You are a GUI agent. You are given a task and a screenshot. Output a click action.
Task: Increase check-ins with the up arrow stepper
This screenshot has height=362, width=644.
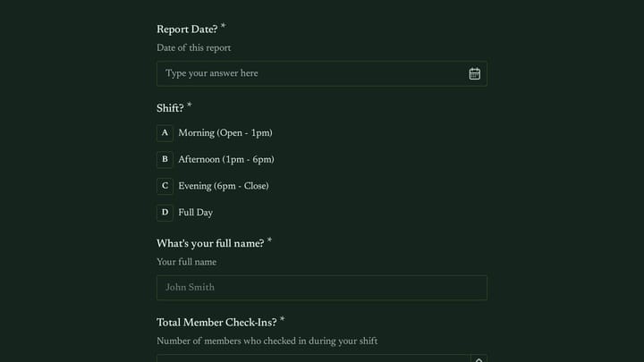[479, 358]
